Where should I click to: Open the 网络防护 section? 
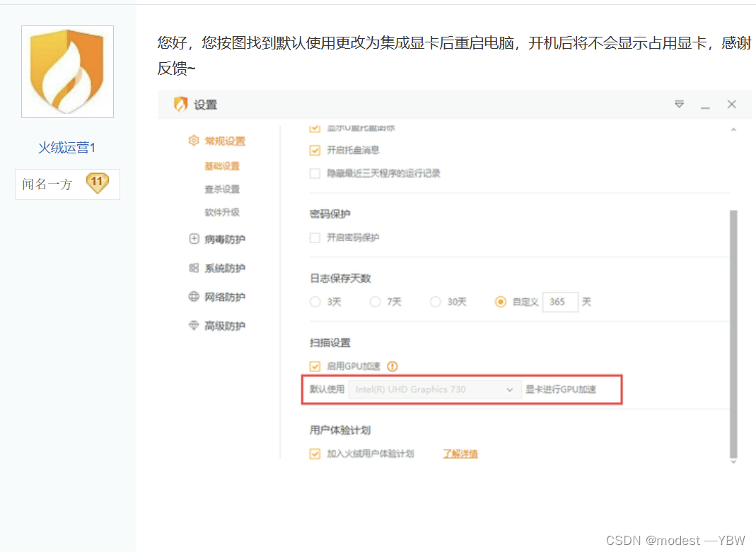225,297
